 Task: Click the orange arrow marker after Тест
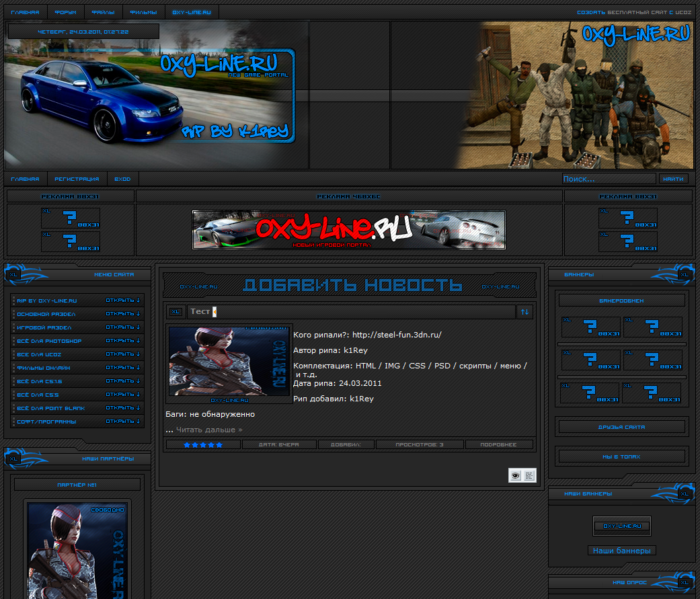(x=215, y=312)
